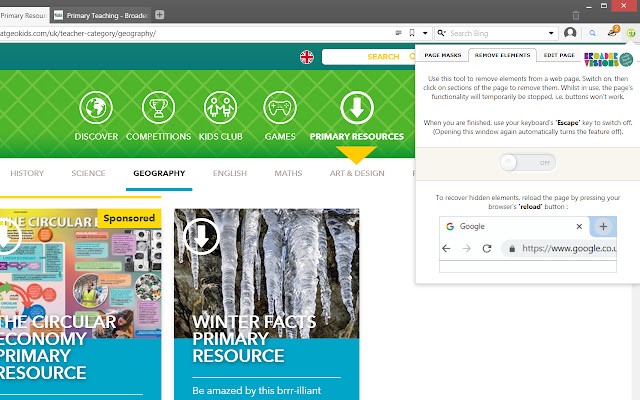The image size is (640, 400).
Task: Open the Kids Club icon
Action: click(x=220, y=108)
